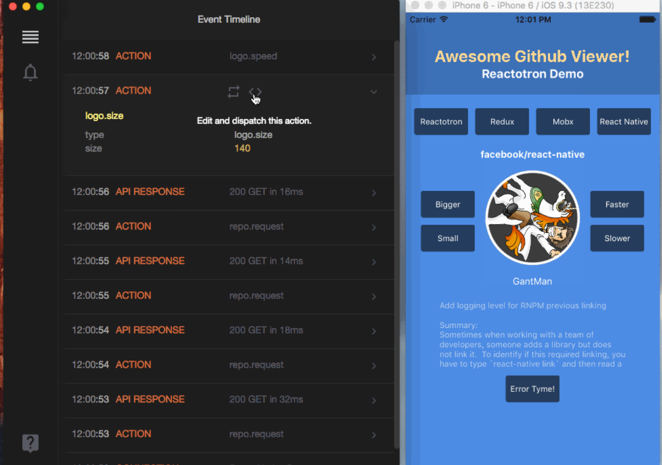Tap the React Native button in simulator
This screenshot has width=662, height=465.
click(x=624, y=122)
